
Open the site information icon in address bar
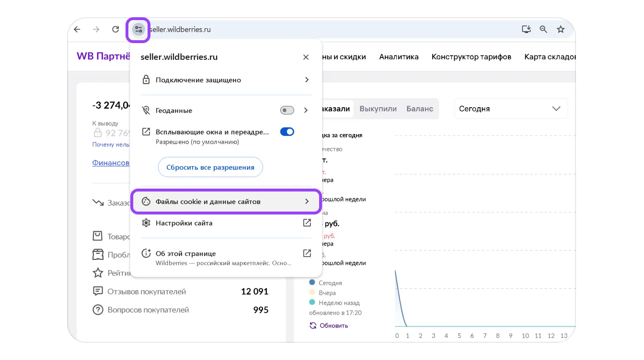click(138, 29)
